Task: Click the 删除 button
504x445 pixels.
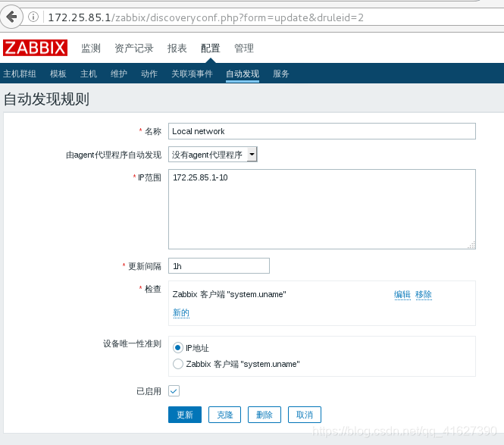Action: pyautogui.click(x=265, y=415)
